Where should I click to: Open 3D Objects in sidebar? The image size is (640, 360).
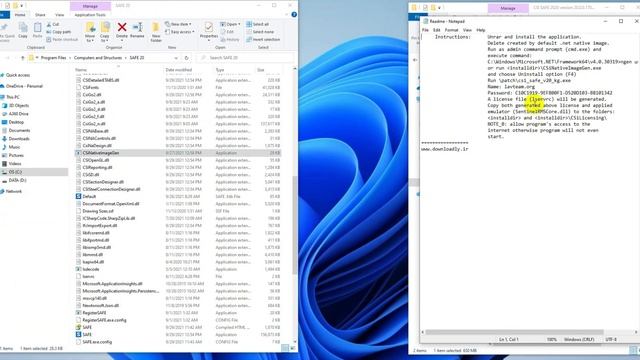point(18,106)
